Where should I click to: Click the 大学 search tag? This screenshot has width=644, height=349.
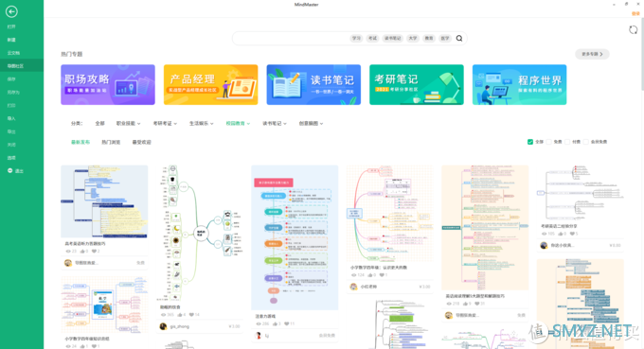click(x=412, y=38)
